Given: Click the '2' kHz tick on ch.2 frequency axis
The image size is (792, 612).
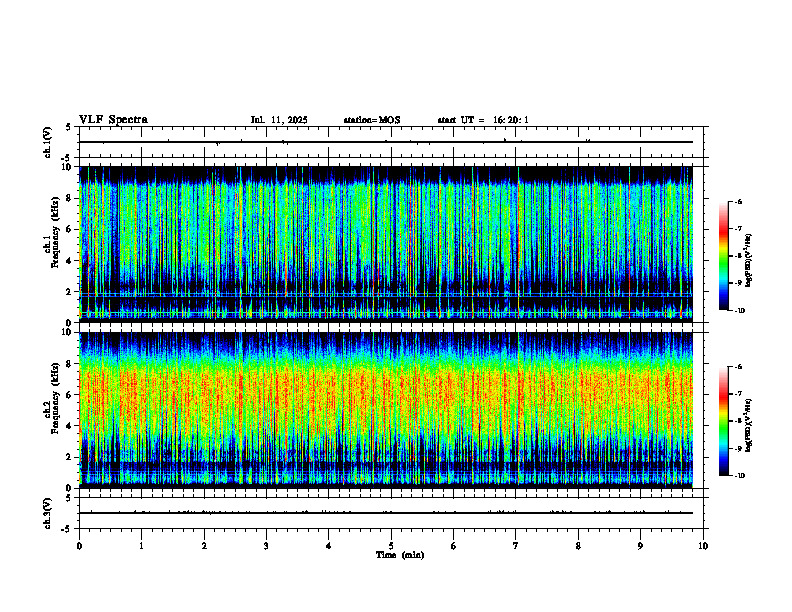Looking at the screenshot, I should [69, 457].
